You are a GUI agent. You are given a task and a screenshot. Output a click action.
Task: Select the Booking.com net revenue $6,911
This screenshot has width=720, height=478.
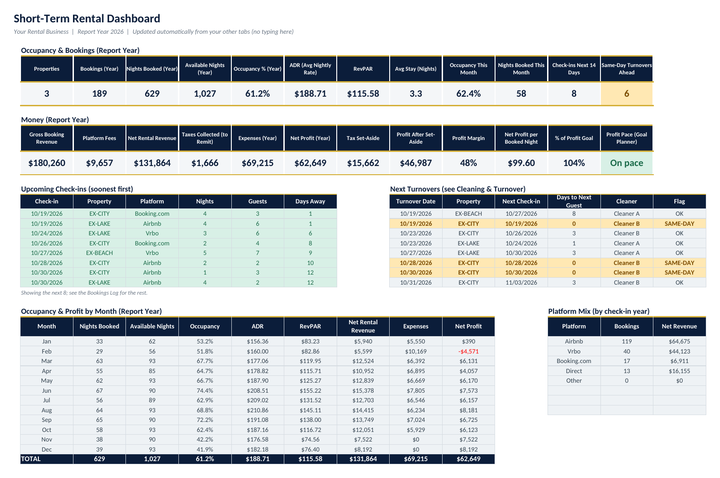pyautogui.click(x=679, y=361)
